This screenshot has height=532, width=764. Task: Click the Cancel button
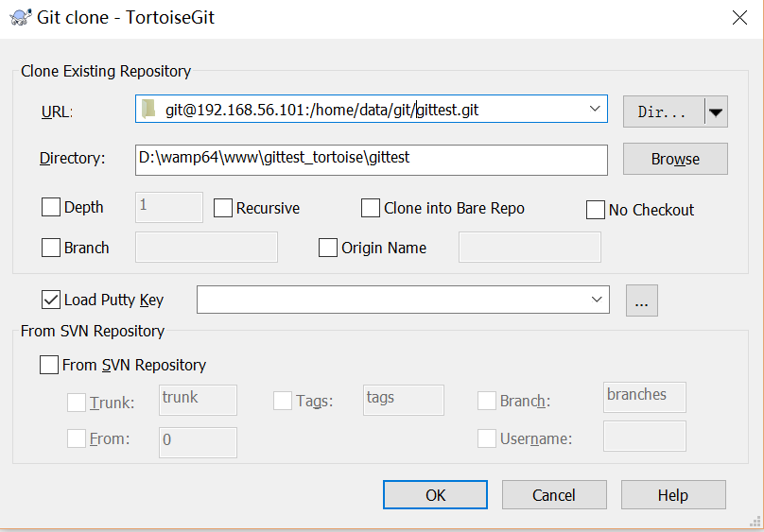click(x=553, y=495)
